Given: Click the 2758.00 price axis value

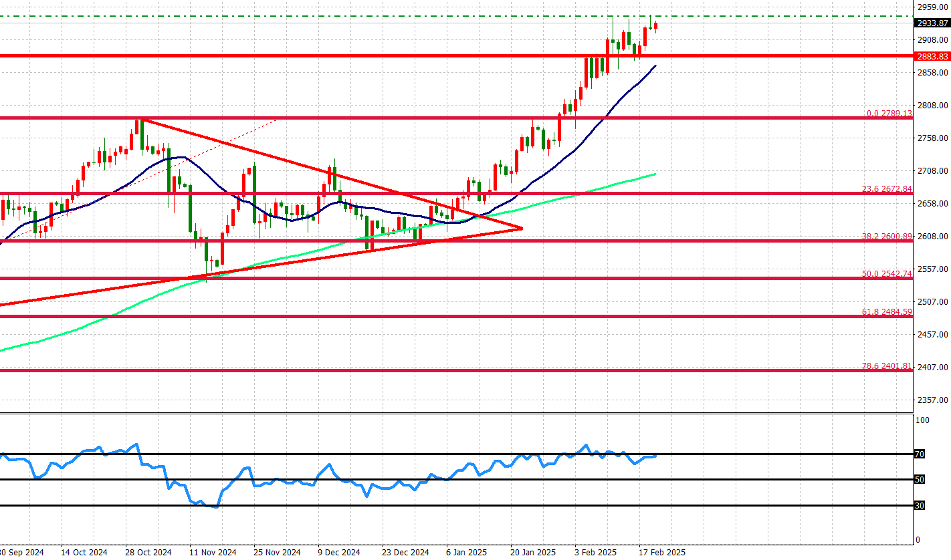Looking at the screenshot, I should [932, 138].
